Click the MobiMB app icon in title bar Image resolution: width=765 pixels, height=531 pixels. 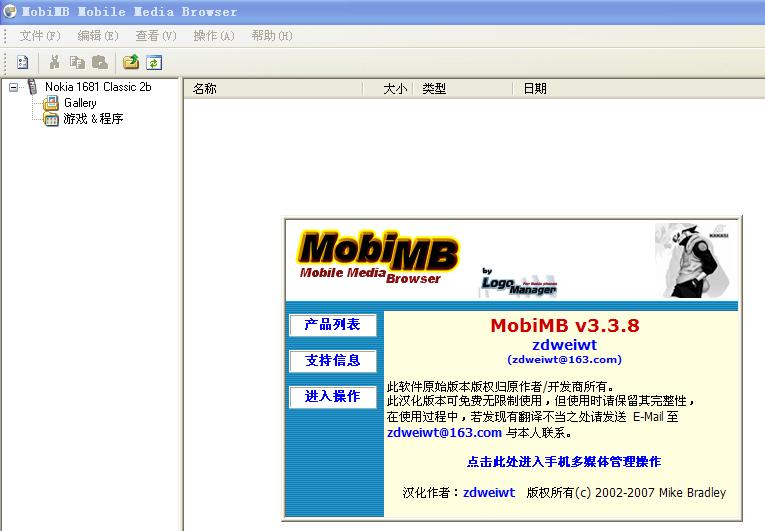(10, 11)
